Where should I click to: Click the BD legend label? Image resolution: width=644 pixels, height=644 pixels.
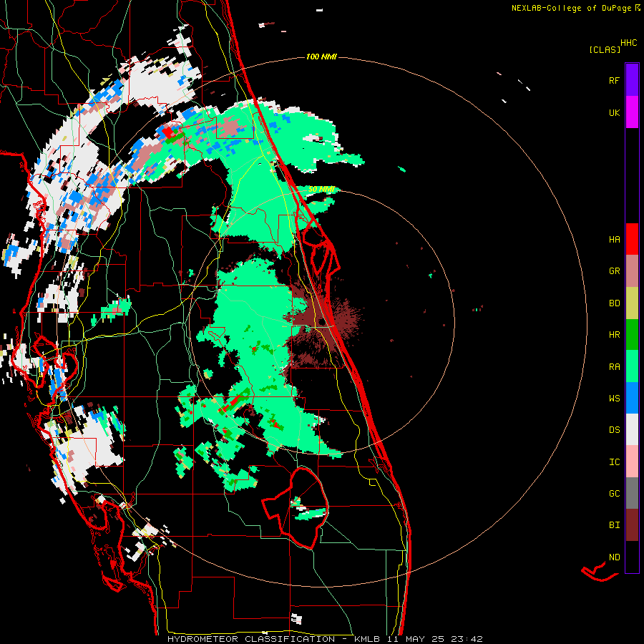coord(614,303)
